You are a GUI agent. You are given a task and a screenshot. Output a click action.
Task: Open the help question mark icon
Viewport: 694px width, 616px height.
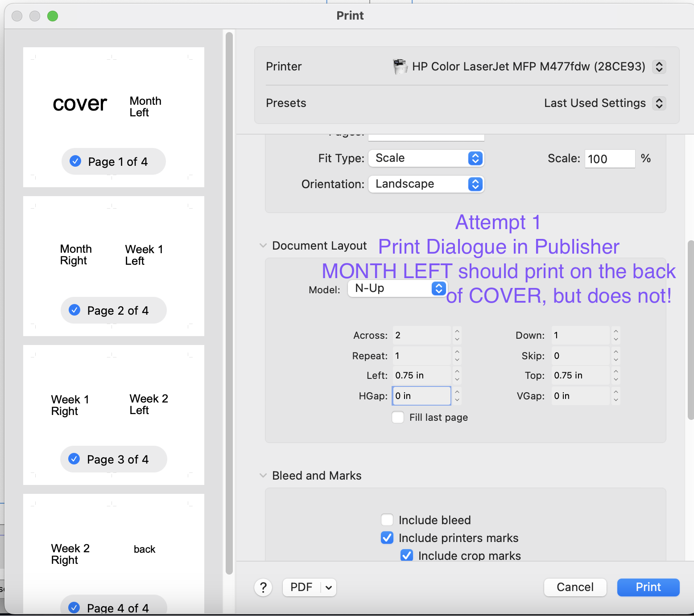[263, 587]
